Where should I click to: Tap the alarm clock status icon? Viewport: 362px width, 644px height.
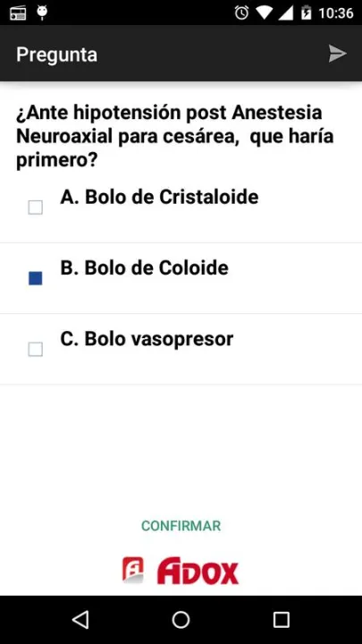click(241, 13)
